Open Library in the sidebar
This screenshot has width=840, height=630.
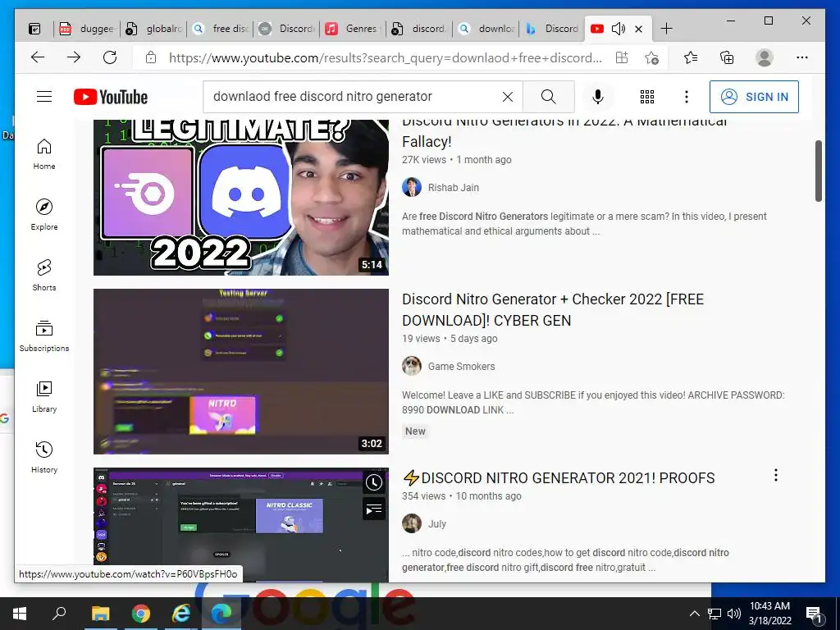44,396
